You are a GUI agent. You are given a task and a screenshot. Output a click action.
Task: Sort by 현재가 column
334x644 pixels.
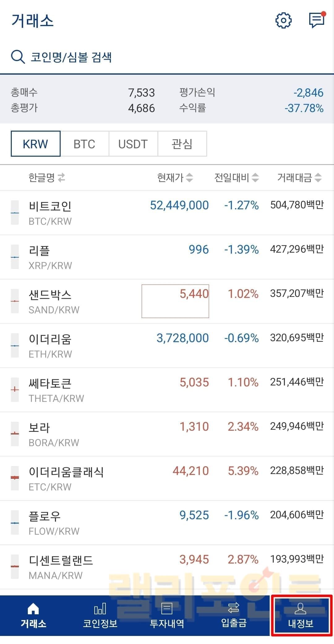click(189, 178)
